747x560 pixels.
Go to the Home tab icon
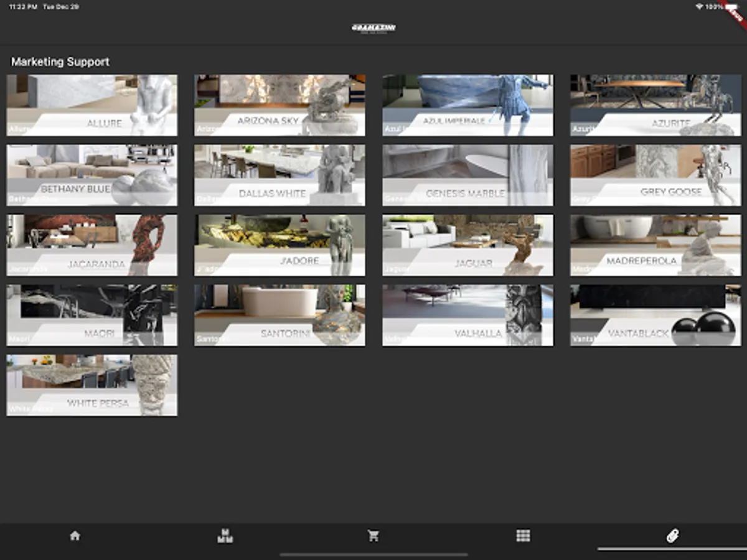(x=75, y=536)
